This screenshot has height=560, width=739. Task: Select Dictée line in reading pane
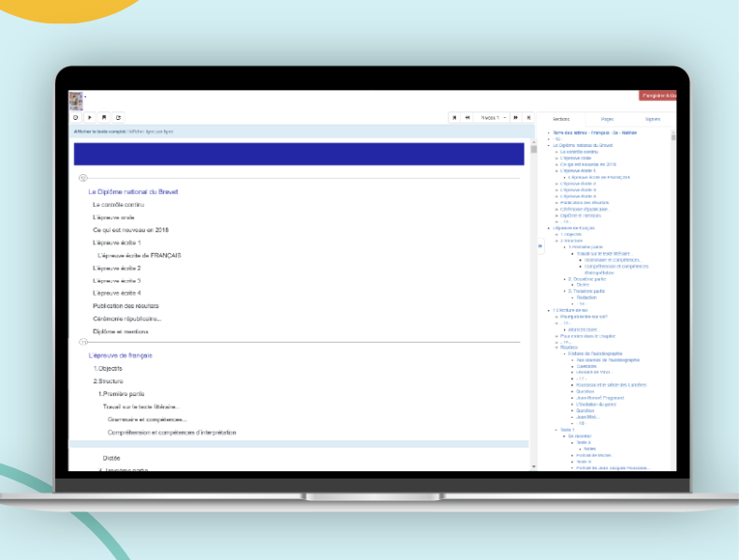(x=111, y=458)
